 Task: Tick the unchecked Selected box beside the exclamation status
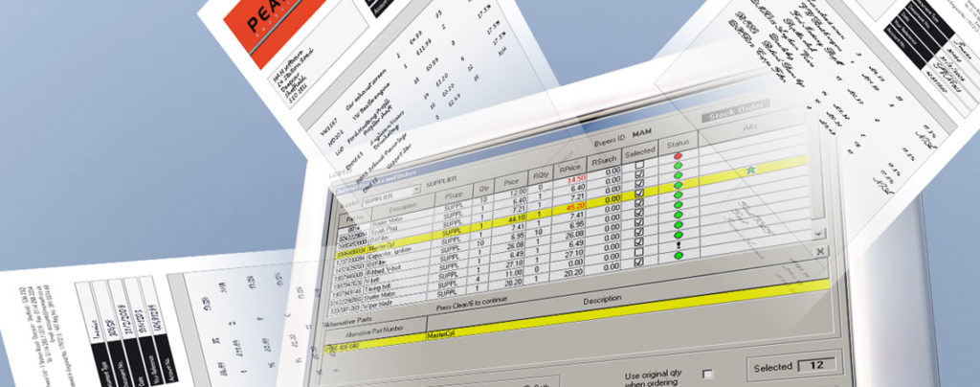tap(639, 251)
